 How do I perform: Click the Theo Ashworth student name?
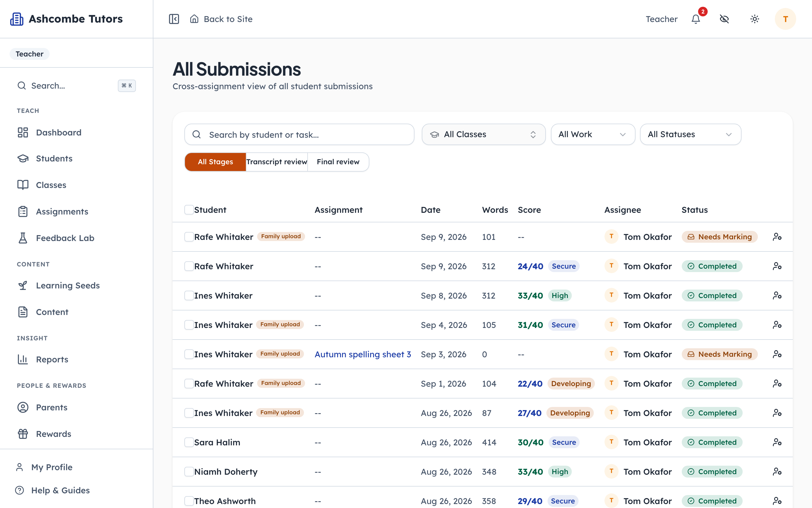pos(225,501)
